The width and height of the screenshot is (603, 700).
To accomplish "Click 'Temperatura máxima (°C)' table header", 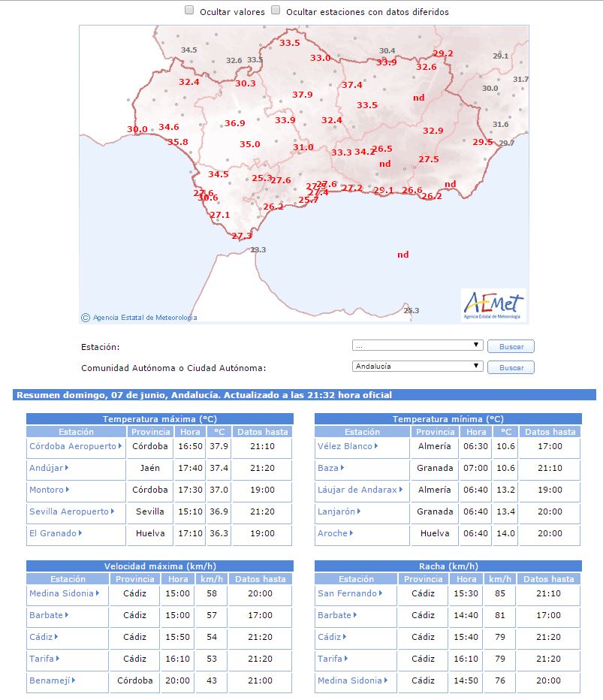I will 160,419.
